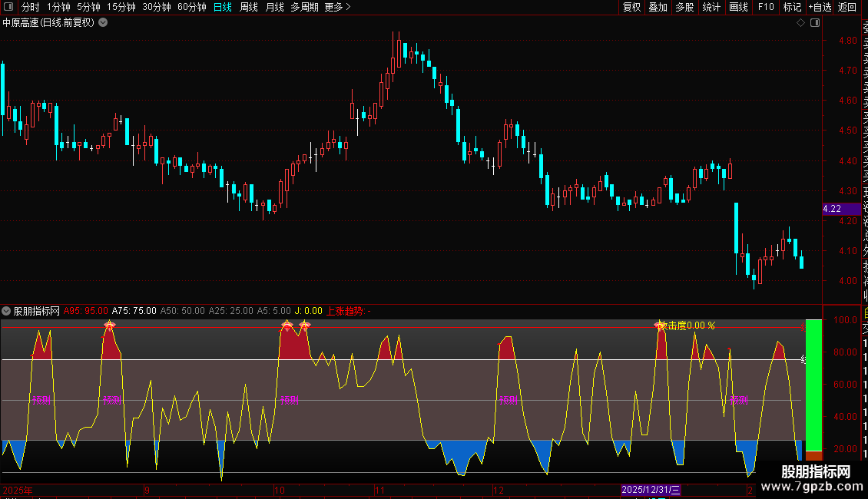This screenshot has height=499, width=868.
Task: Open the 中原高速 chart settings dropdown
Action: click(104, 23)
